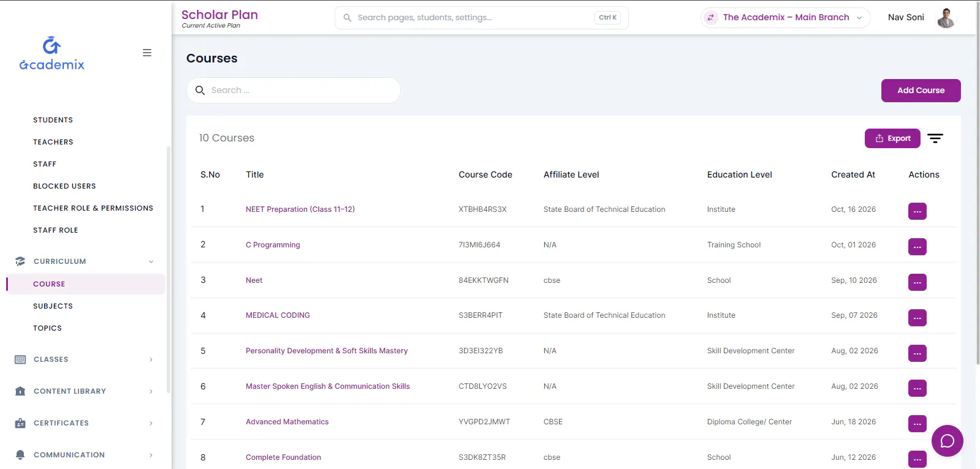Click the Curriculum graduation cap icon
Image resolution: width=980 pixels, height=469 pixels.
[x=20, y=261]
